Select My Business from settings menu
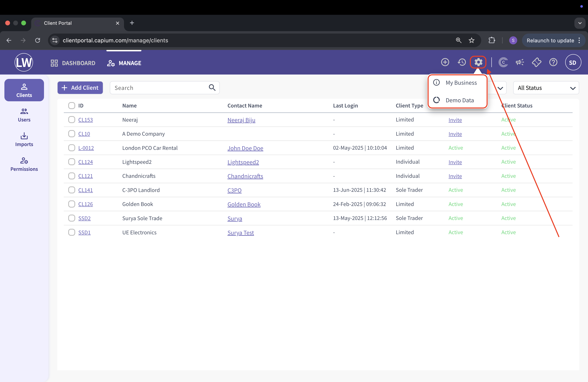This screenshot has height=382, width=588. (x=461, y=83)
